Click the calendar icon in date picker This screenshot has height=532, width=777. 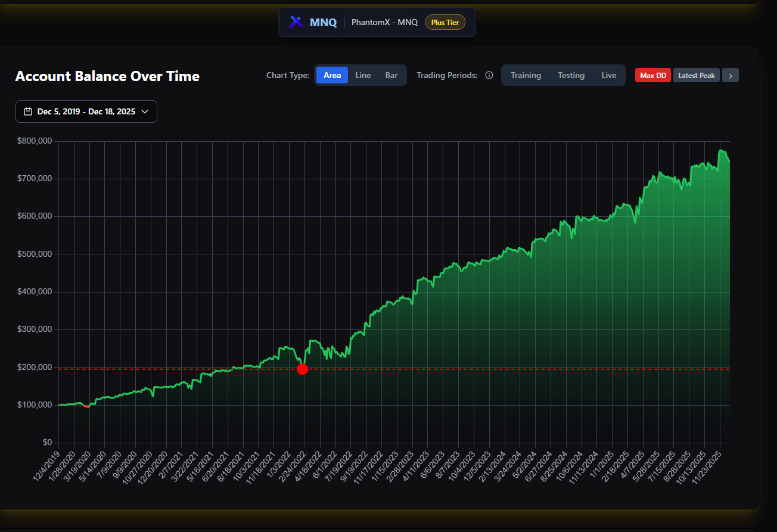tap(28, 111)
